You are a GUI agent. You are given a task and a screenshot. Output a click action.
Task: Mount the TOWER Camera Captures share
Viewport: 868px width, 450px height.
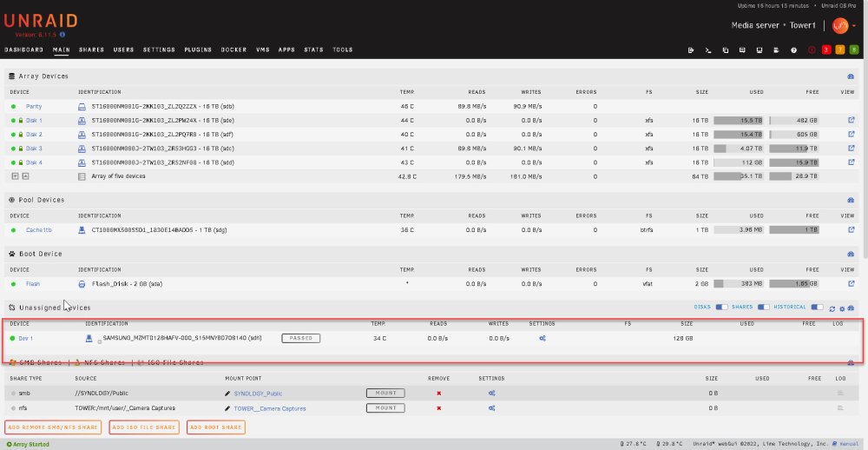[x=385, y=408]
